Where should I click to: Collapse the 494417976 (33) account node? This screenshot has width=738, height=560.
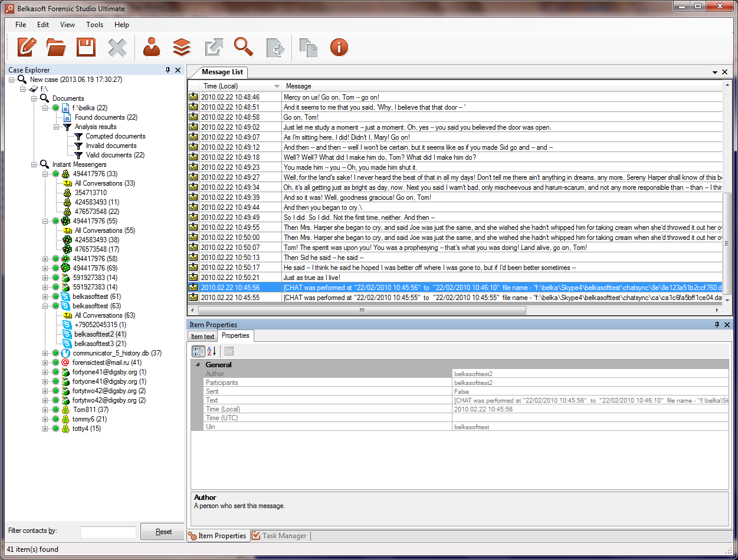pos(45,174)
